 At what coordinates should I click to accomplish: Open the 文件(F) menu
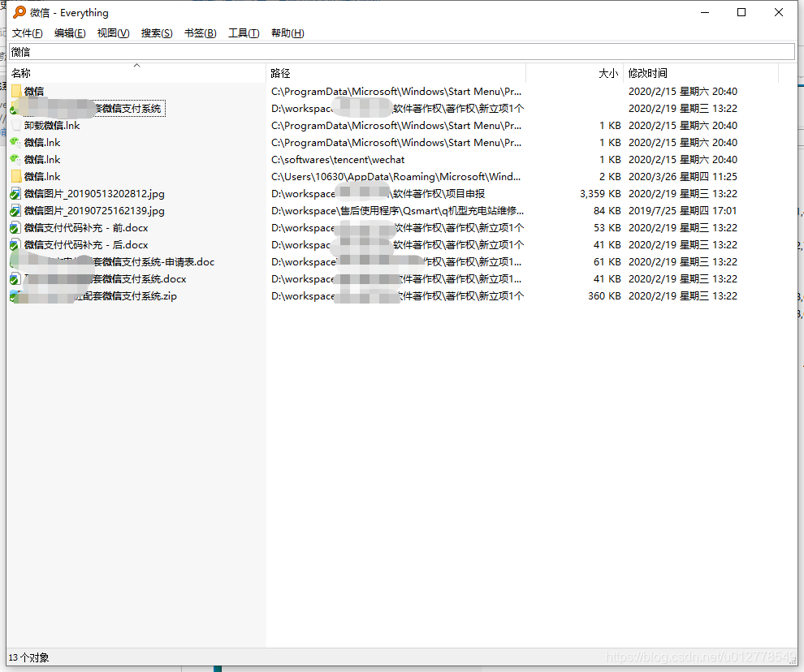(27, 33)
